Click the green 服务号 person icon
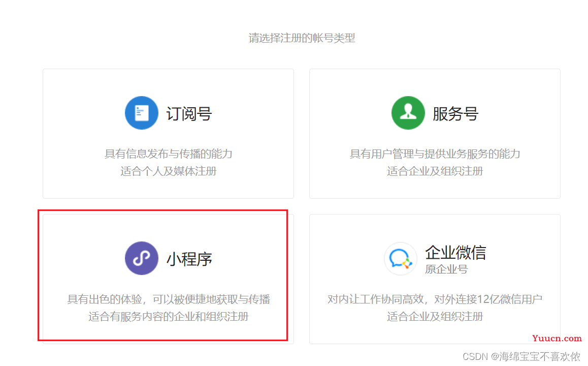Screen dimensions: 588x366 [408, 113]
